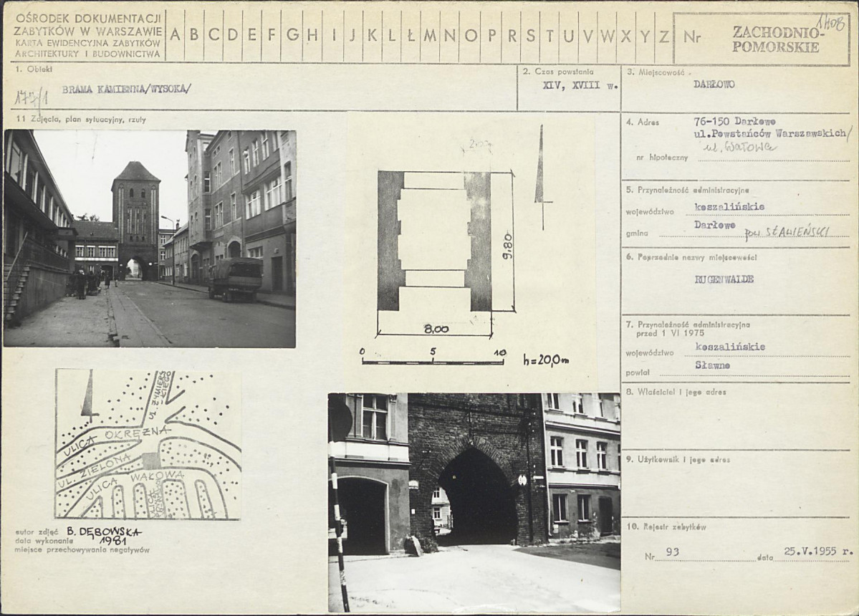The height and width of the screenshot is (616, 859).
Task: Select letter A in the alphabet index
Action: point(175,35)
